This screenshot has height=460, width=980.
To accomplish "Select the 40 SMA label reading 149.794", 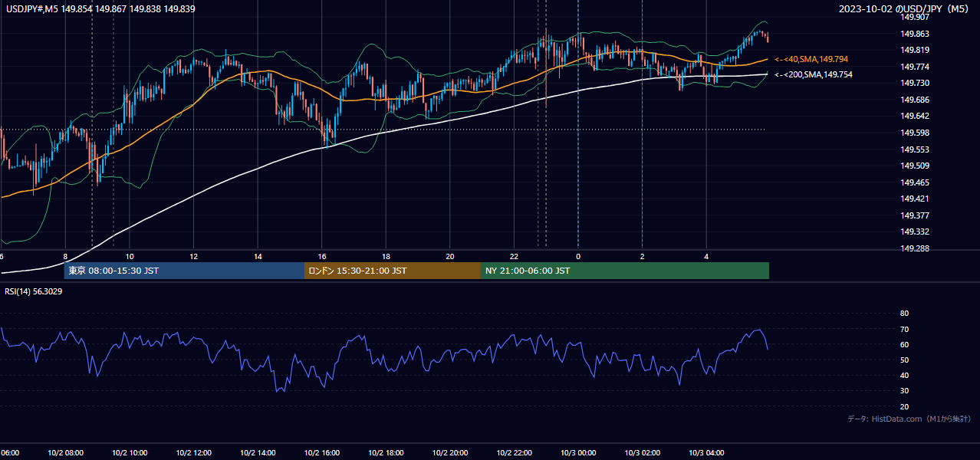I will click(811, 59).
